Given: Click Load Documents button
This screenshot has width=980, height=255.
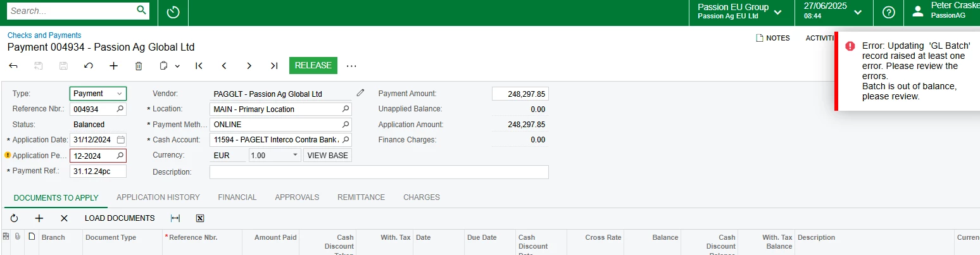Looking at the screenshot, I should (x=120, y=218).
